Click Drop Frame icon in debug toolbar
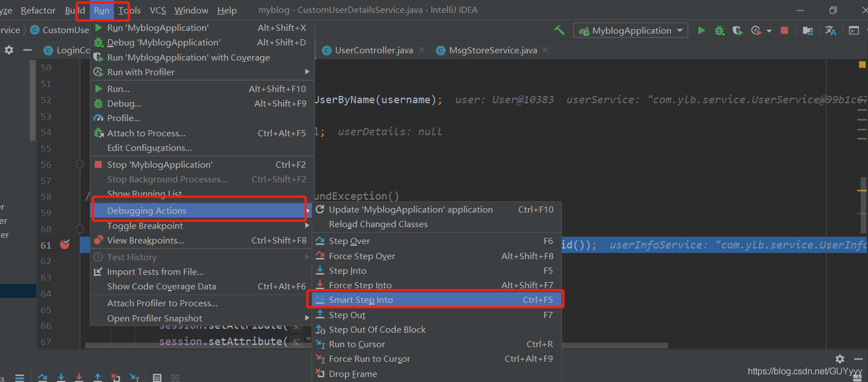Viewport: 868px width, 382px height. coord(116,378)
